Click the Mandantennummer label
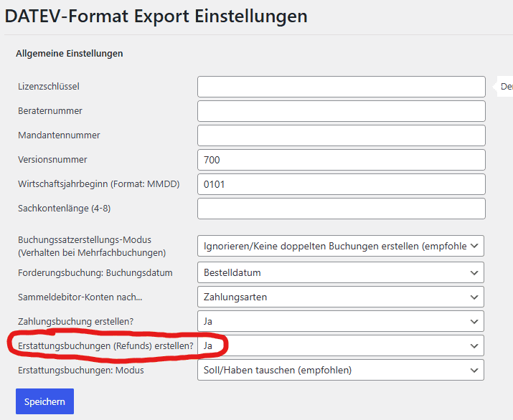This screenshot has height=420, width=513. [59, 135]
